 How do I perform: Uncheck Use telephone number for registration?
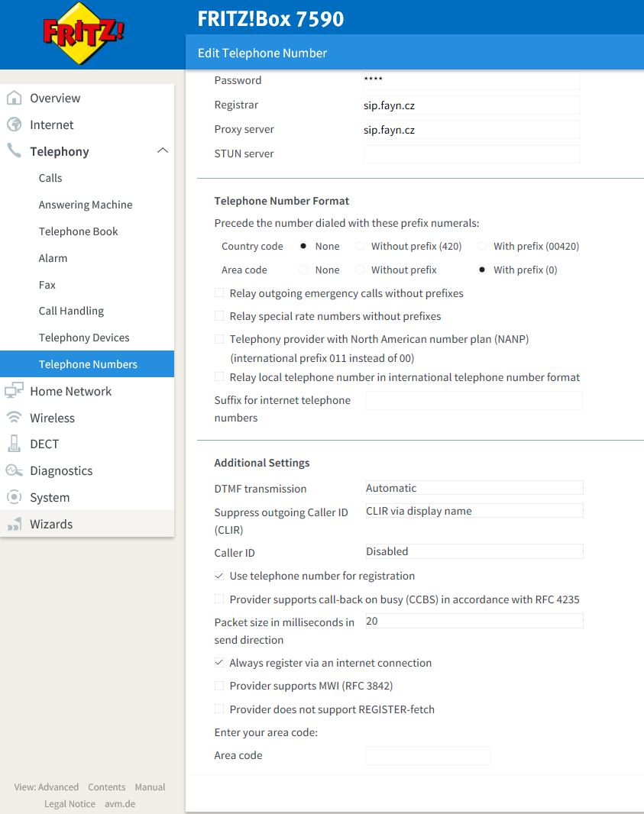tap(219, 576)
